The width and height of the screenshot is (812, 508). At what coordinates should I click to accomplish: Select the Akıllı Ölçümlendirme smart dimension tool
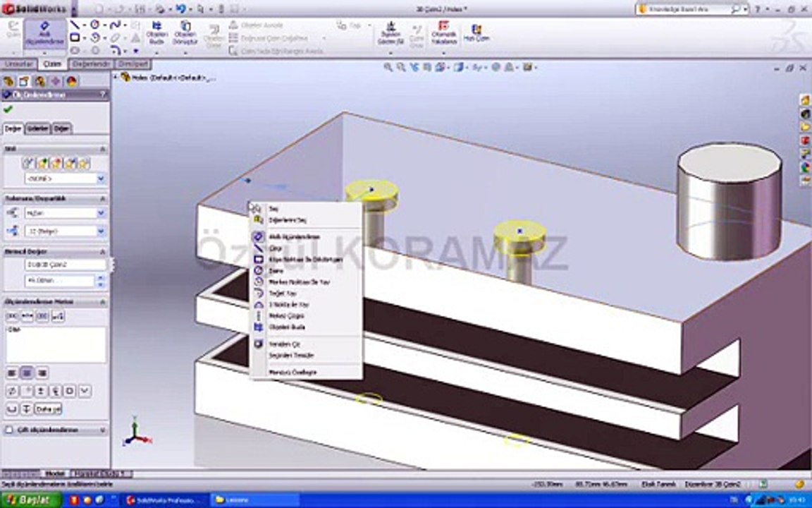pos(44,34)
